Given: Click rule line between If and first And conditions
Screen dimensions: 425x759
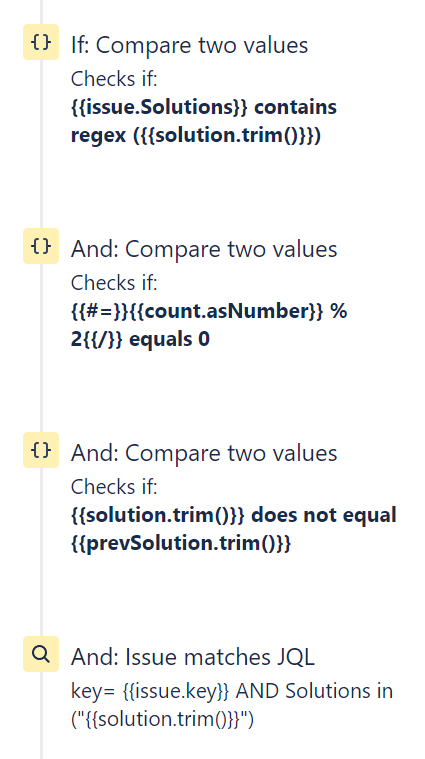Looking at the screenshot, I should [x=41, y=144].
